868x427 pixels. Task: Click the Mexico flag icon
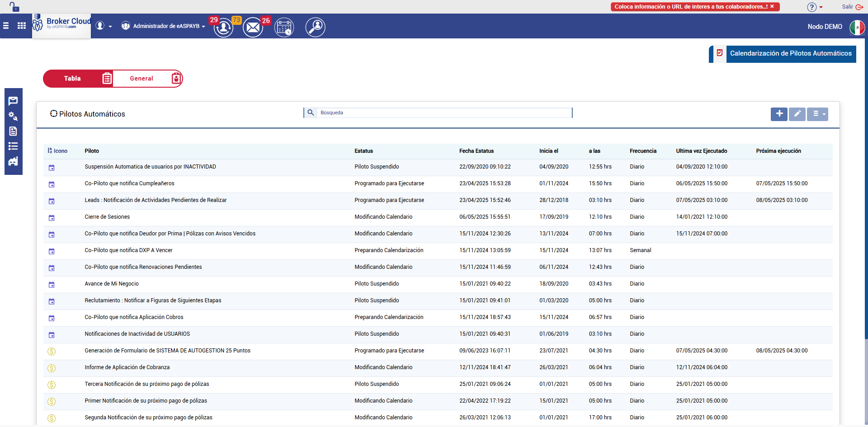[857, 28]
